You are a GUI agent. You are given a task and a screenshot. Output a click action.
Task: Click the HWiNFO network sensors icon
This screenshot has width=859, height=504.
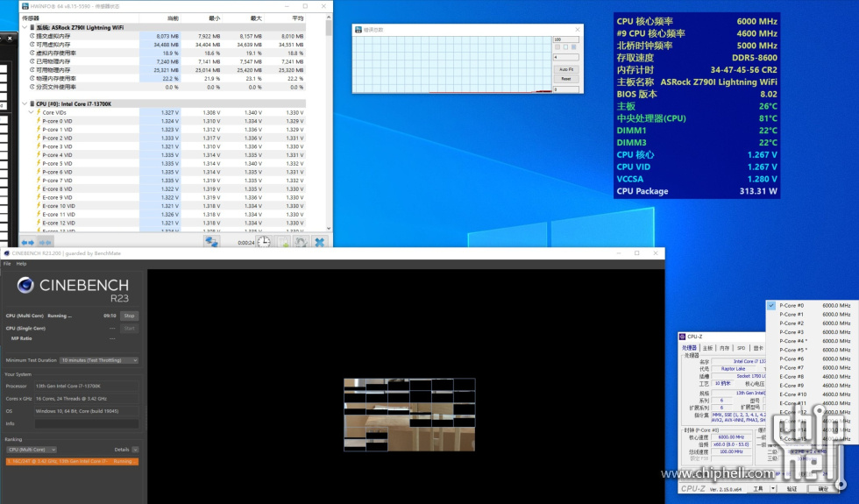point(211,242)
